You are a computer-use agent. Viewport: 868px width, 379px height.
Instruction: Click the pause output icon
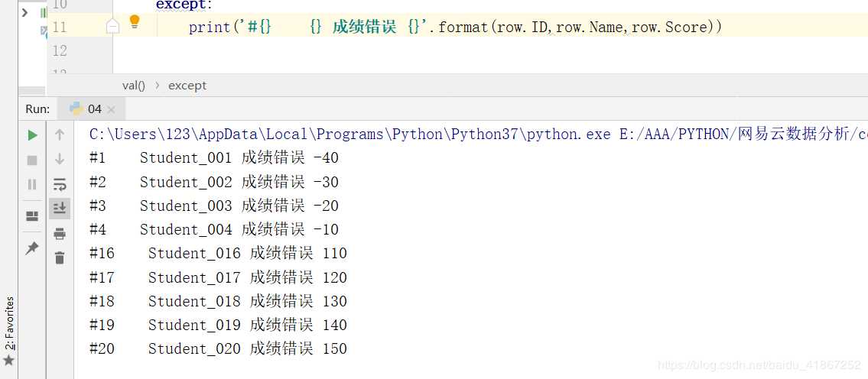click(x=32, y=184)
